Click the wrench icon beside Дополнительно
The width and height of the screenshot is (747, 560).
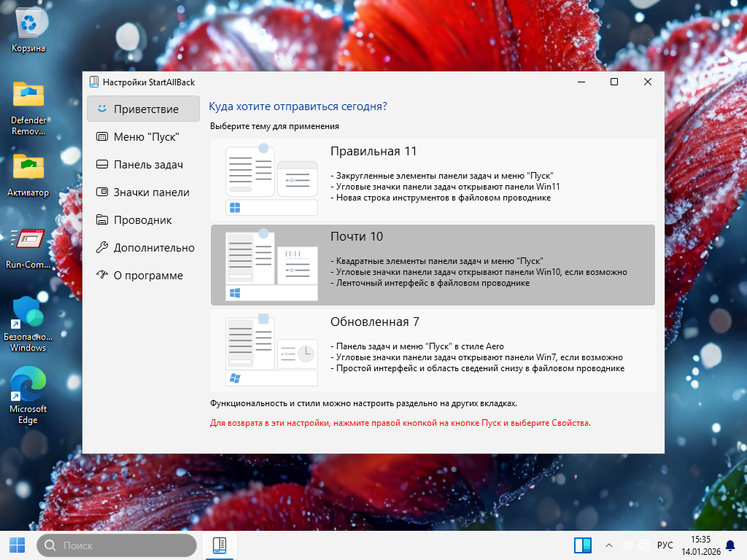pos(102,247)
